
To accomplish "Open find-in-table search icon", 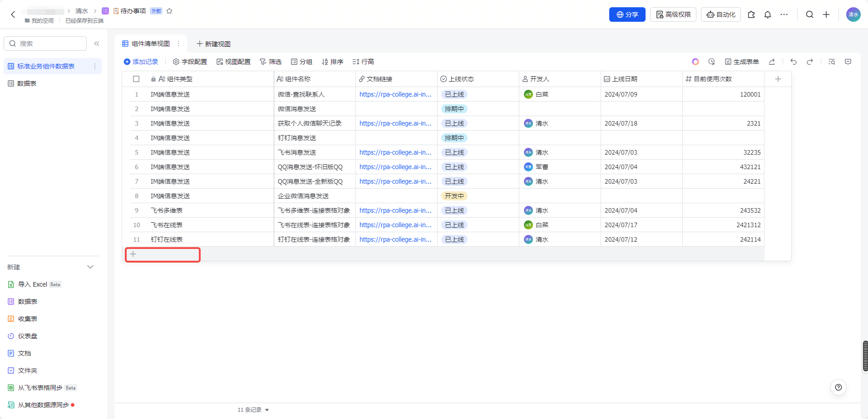I will click(832, 62).
